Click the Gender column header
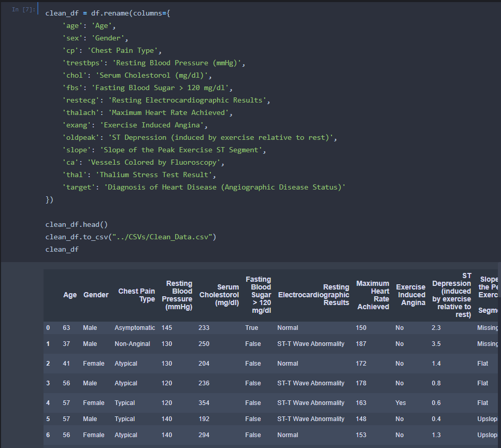501x448 pixels. (96, 295)
